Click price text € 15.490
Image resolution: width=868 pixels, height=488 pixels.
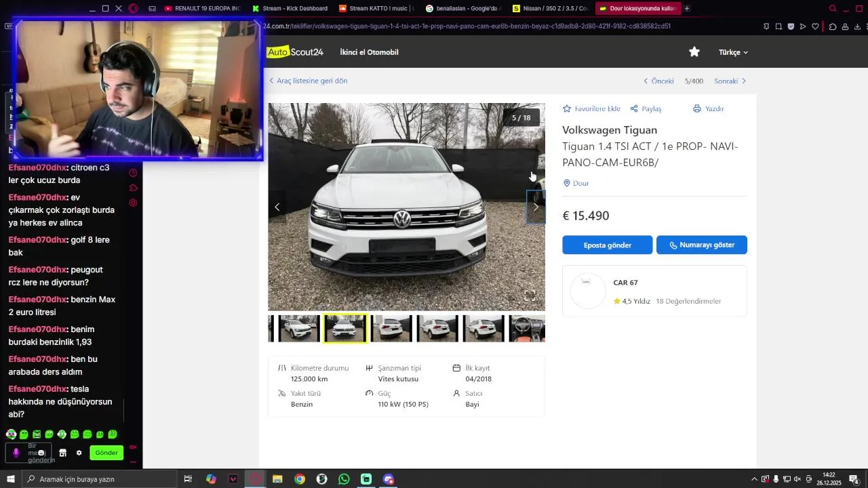tap(586, 216)
